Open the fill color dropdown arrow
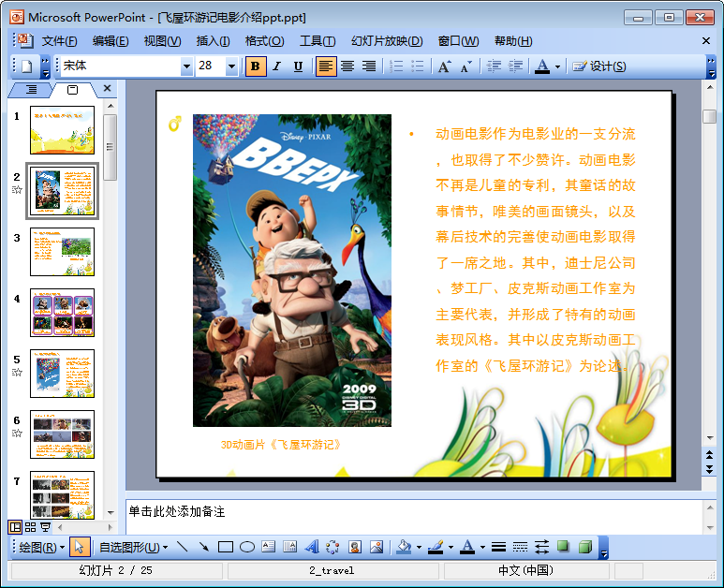The image size is (724, 588). click(x=419, y=548)
